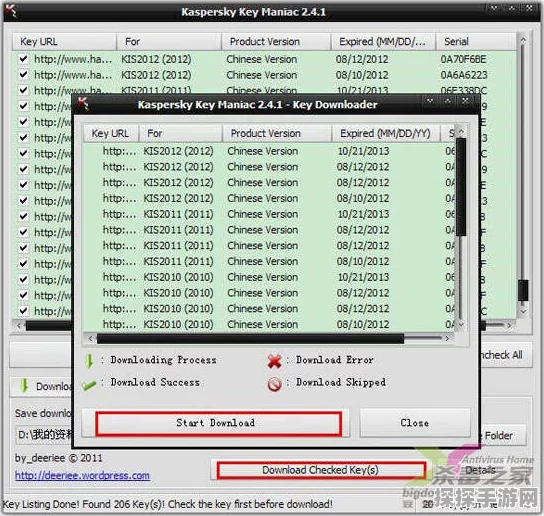Uncheck the KIS2011 (2011) key row in main window
This screenshot has height=516, width=544.
pos(23,90)
